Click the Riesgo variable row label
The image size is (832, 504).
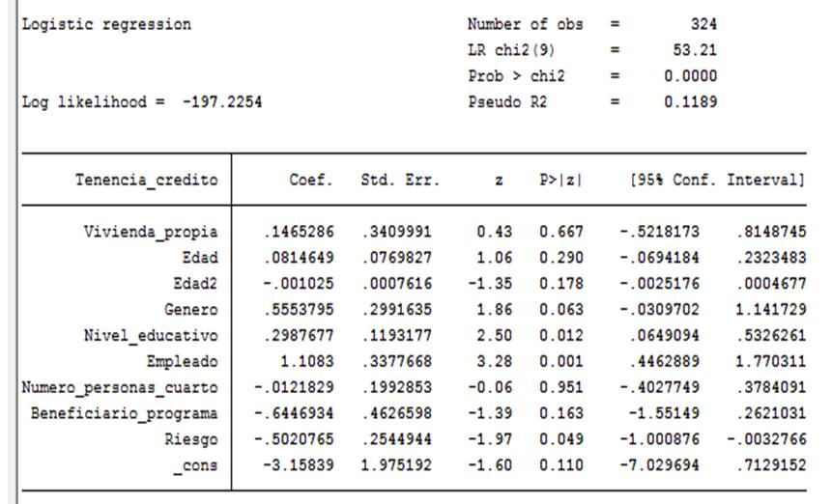click(190, 440)
